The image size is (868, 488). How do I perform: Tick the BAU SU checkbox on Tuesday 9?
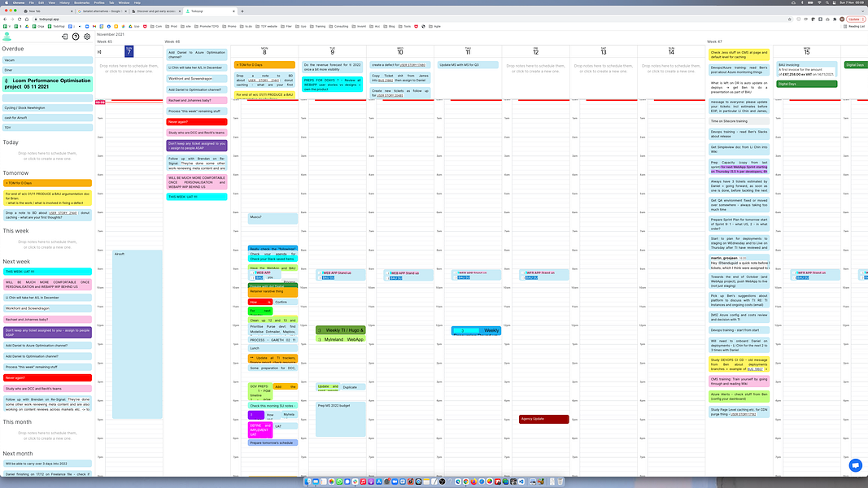(320, 277)
